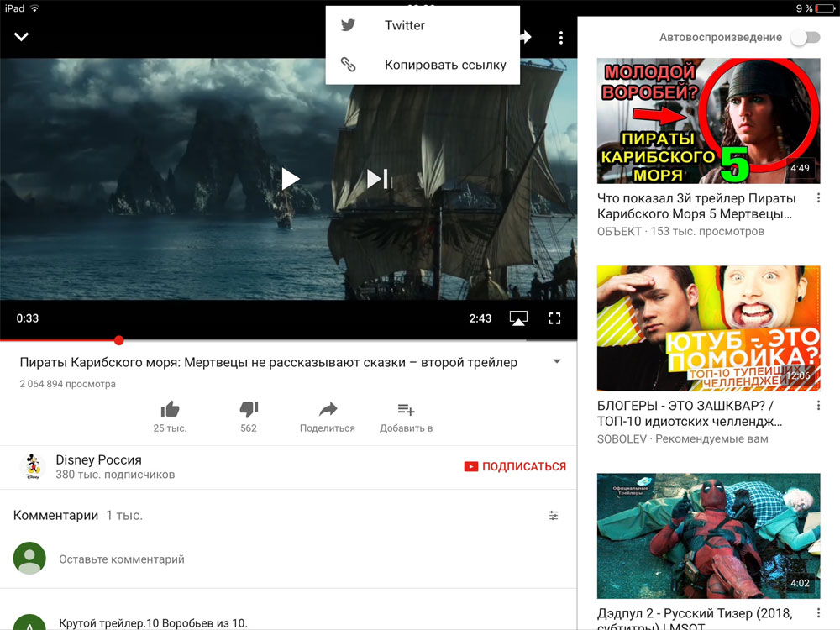840x630 pixels.
Task: Choose Twitter in the share menu
Action: click(423, 25)
